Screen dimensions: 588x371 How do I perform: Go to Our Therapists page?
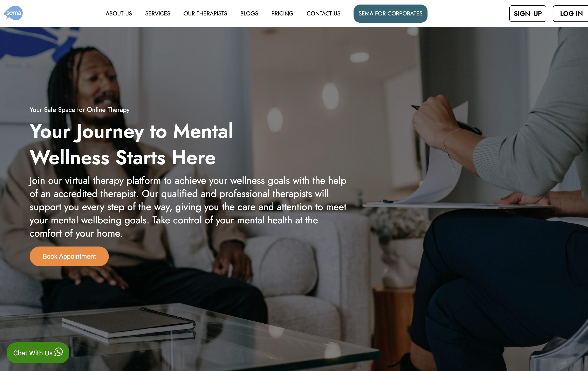[205, 13]
